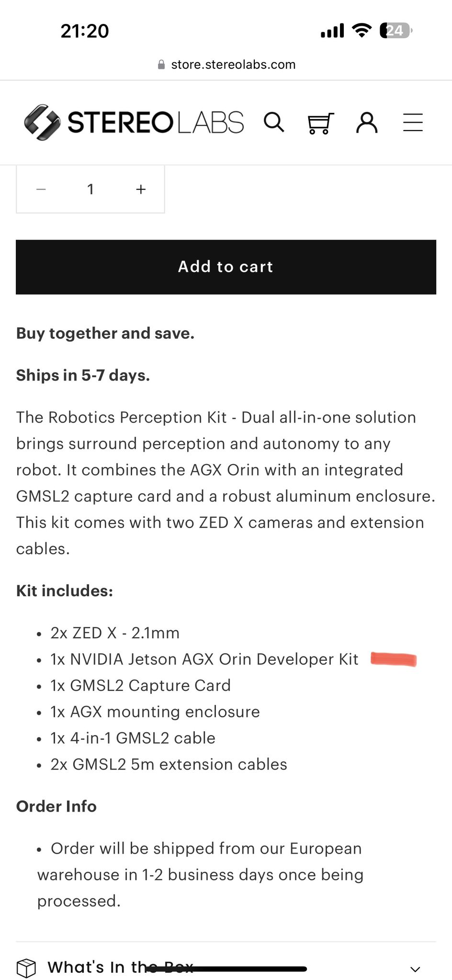Open the account profile icon
This screenshot has height=980, width=452.
coord(367,122)
